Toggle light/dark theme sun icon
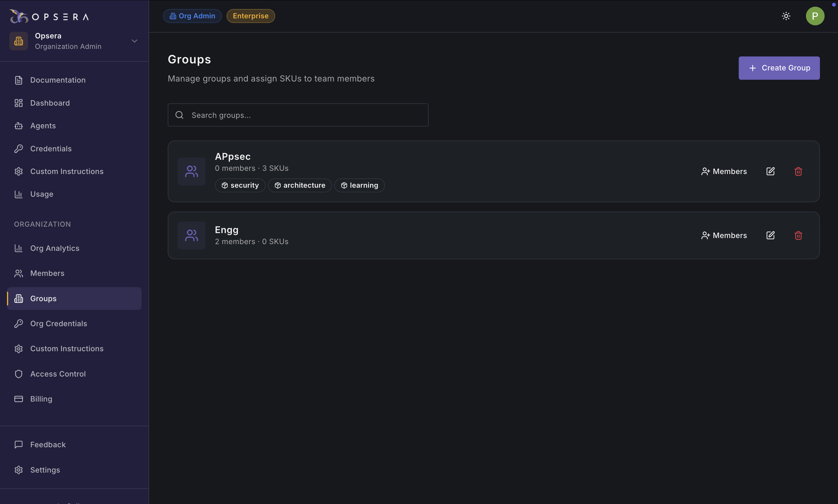838x504 pixels. [786, 16]
